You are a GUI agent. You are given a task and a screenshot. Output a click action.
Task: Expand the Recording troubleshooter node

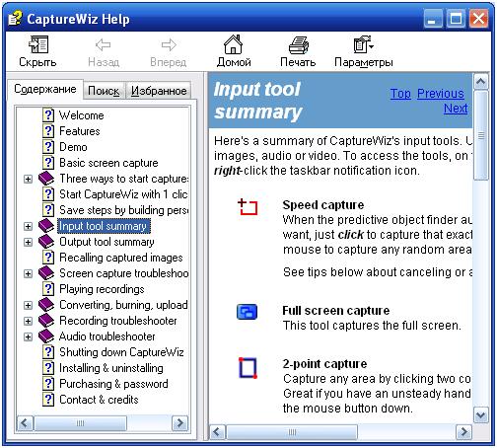[29, 321]
